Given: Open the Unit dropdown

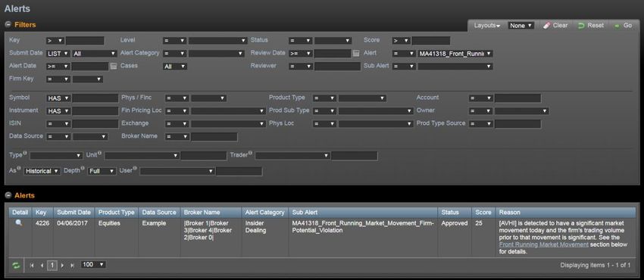Looking at the screenshot, I should tap(142, 156).
